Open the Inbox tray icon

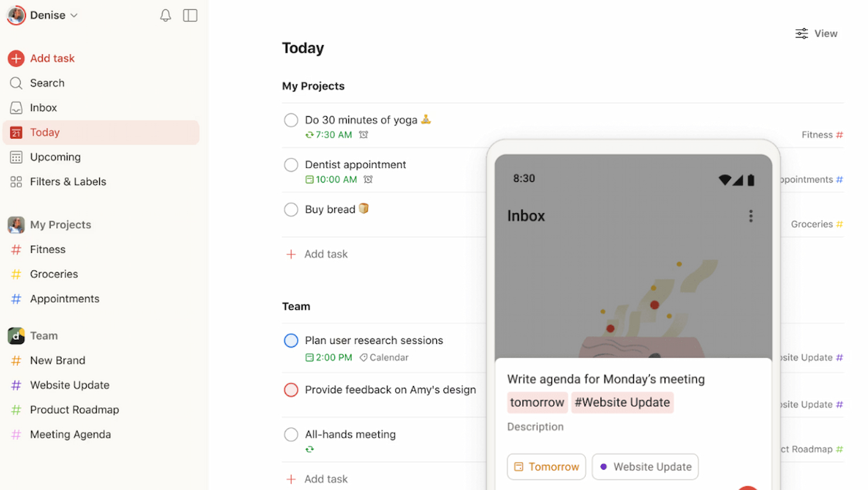(16, 107)
